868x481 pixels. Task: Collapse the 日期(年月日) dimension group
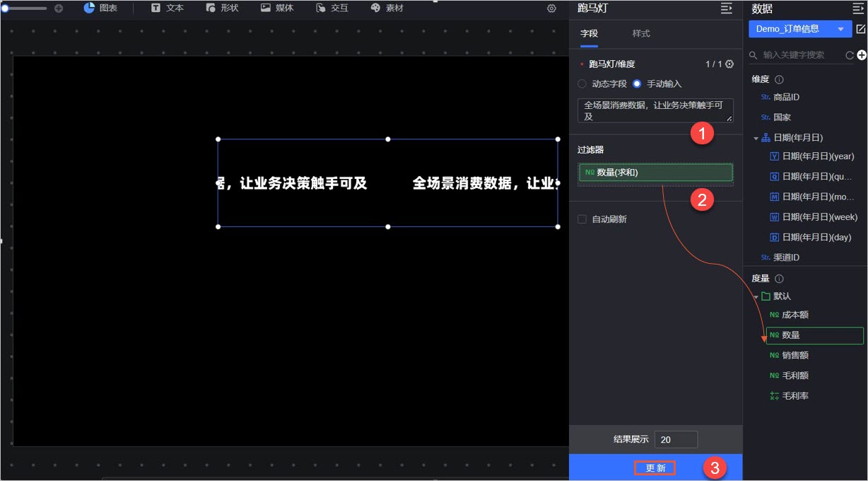(x=755, y=137)
